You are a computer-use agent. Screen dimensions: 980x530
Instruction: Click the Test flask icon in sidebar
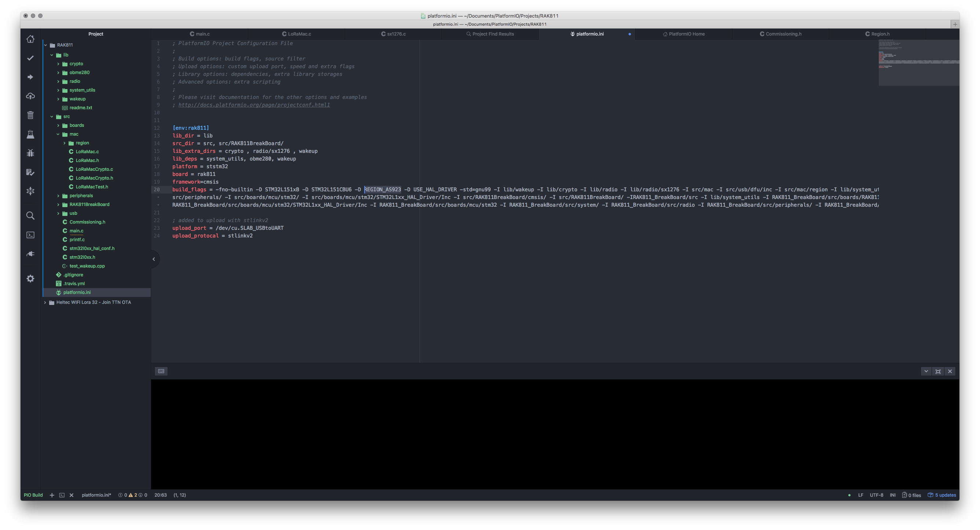pyautogui.click(x=30, y=134)
